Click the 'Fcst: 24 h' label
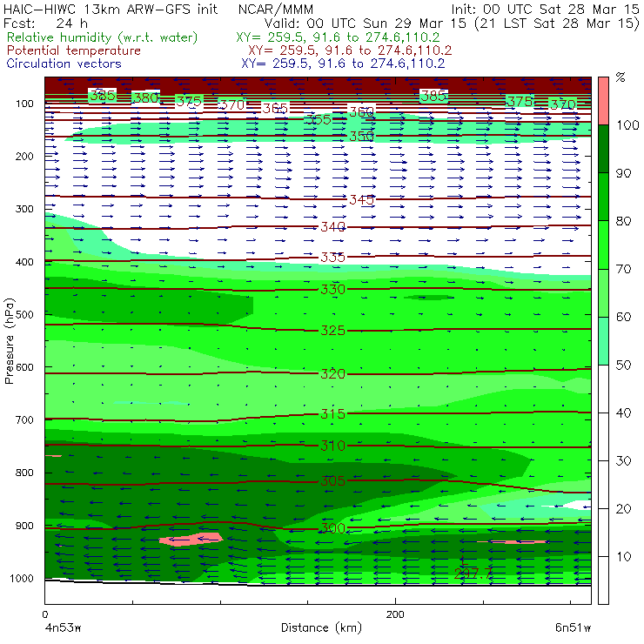Image resolution: width=644 pixels, height=644 pixels. 45,23
